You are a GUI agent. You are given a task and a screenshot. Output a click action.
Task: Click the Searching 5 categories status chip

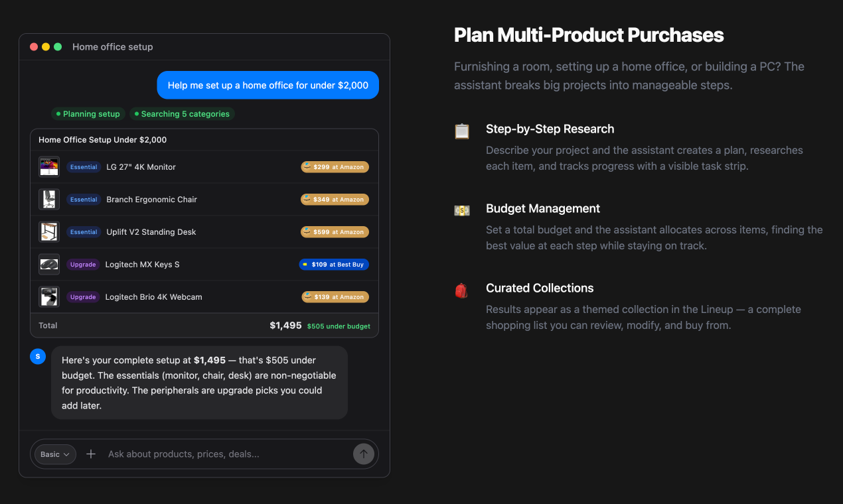pos(182,114)
